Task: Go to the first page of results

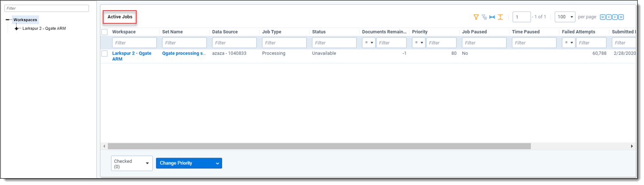Action: click(602, 17)
